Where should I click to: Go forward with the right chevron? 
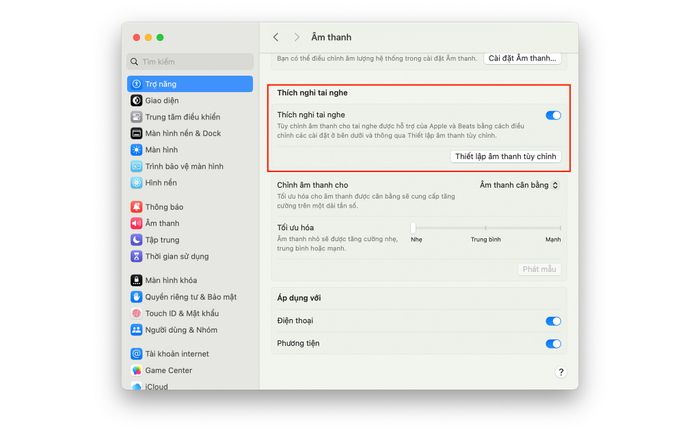(296, 37)
